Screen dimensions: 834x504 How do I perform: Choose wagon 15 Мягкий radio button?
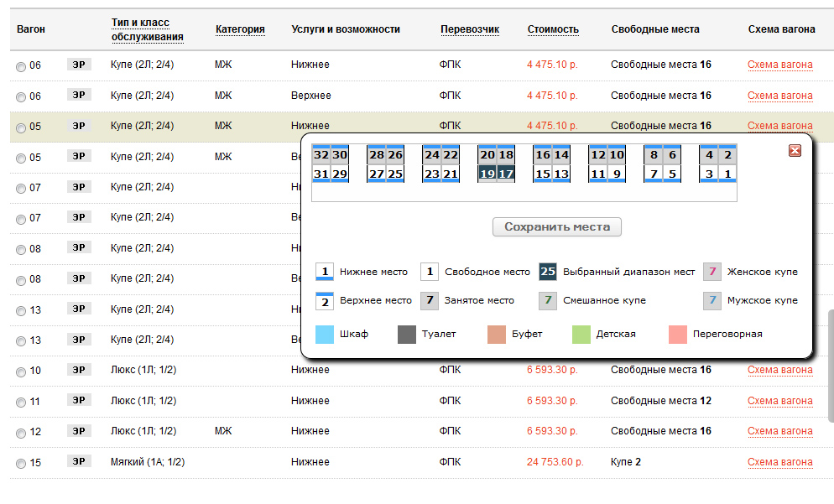(21, 464)
